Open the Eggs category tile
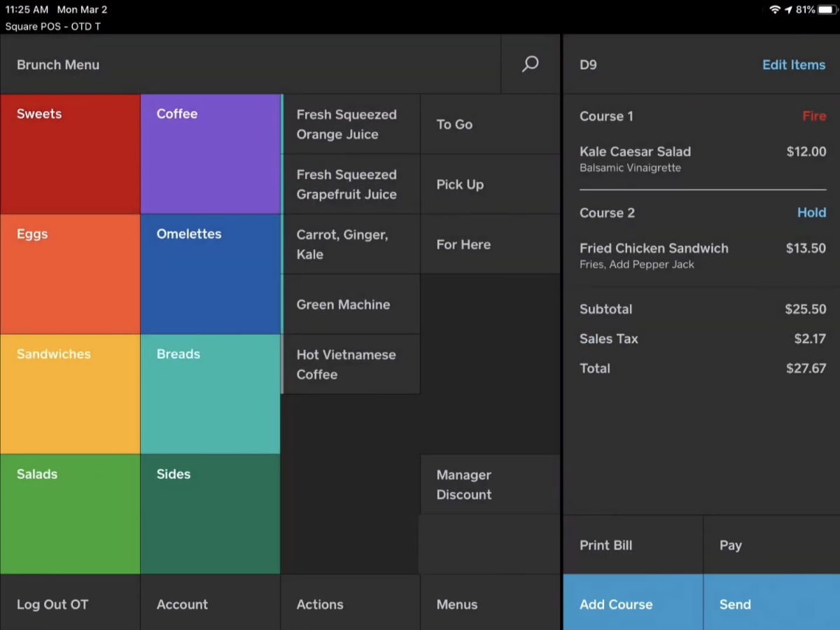 [70, 274]
